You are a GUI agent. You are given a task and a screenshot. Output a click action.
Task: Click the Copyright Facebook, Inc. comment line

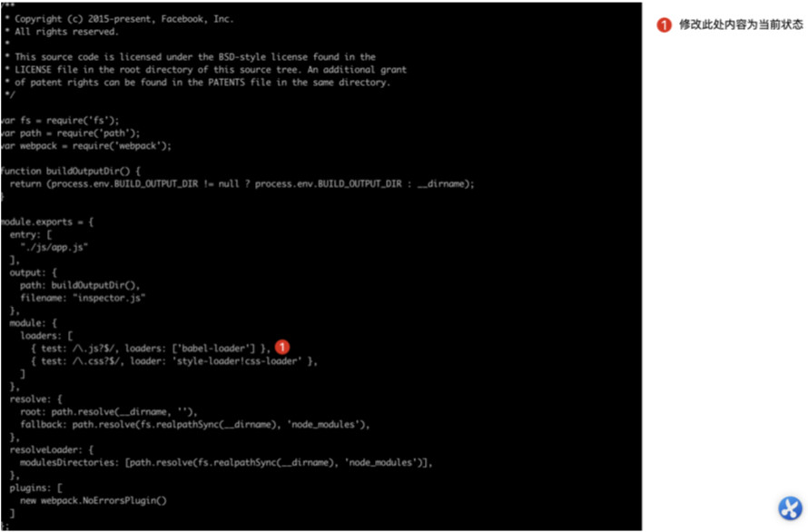click(120, 19)
